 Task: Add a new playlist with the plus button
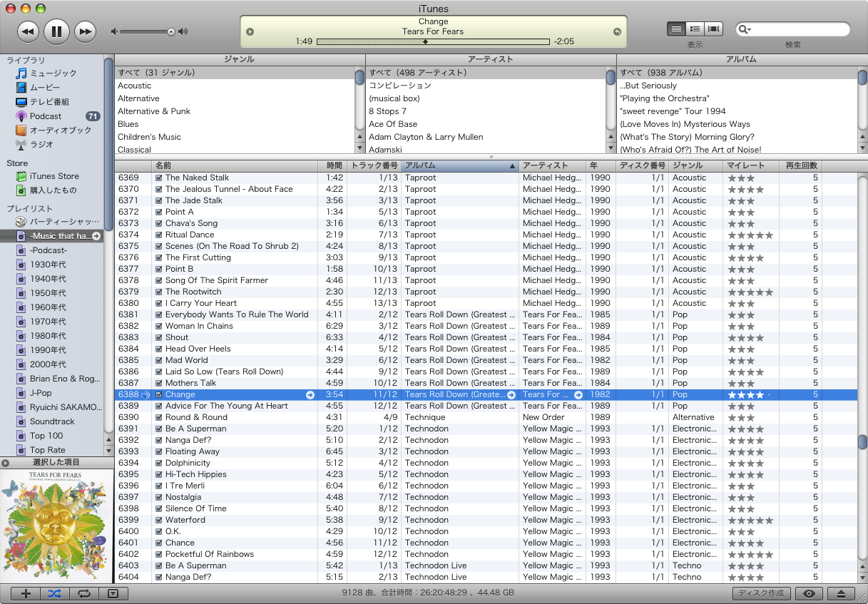coord(26,593)
